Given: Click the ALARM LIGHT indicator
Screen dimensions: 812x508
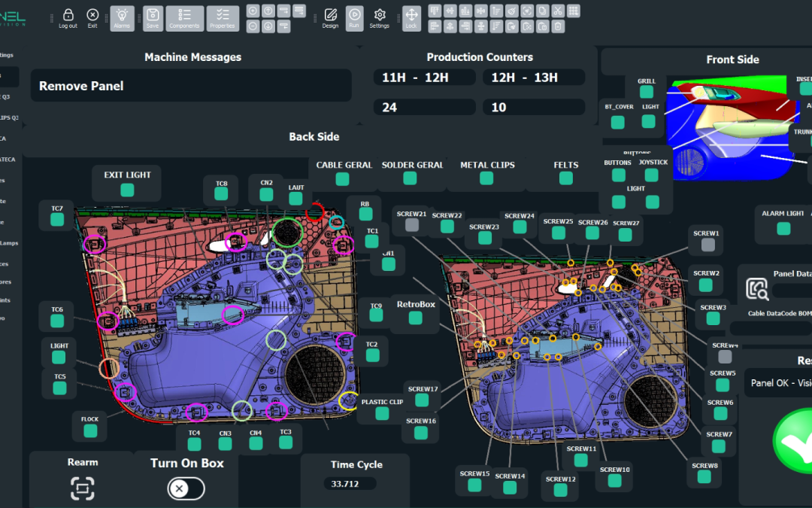Looking at the screenshot, I should tap(783, 228).
